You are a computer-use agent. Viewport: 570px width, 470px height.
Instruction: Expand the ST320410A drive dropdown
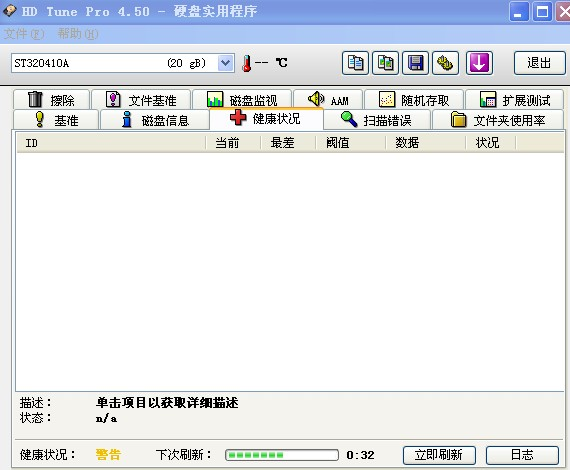point(226,63)
